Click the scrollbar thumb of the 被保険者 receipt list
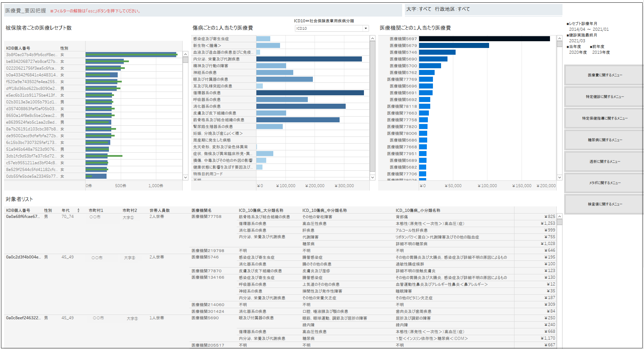644x349 pixels. (x=185, y=60)
